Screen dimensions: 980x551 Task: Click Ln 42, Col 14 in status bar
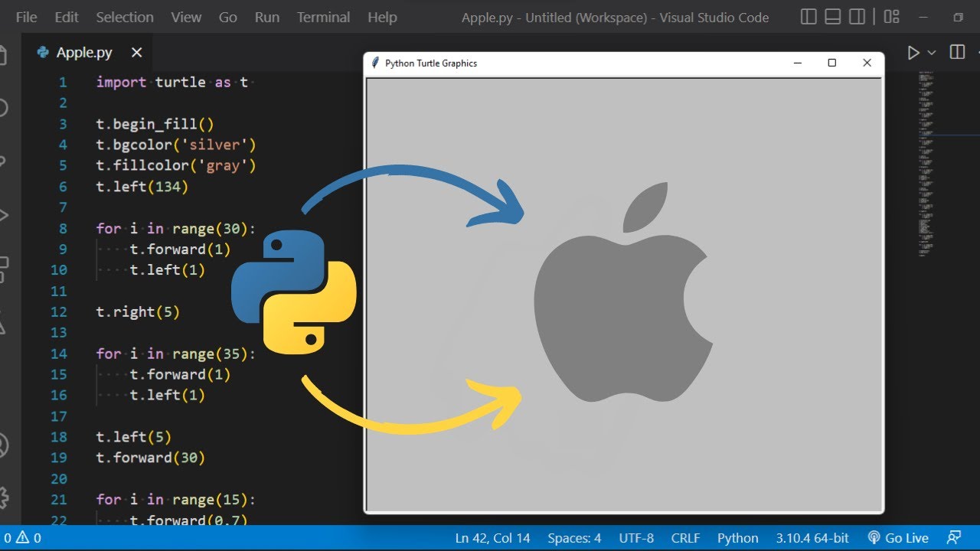(x=492, y=538)
